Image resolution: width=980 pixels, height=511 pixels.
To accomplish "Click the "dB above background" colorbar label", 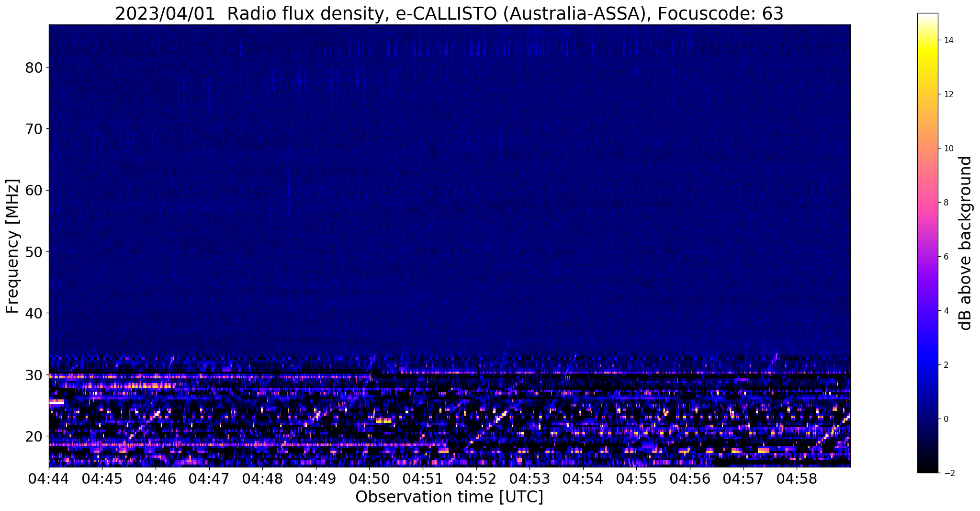I will tap(966, 243).
